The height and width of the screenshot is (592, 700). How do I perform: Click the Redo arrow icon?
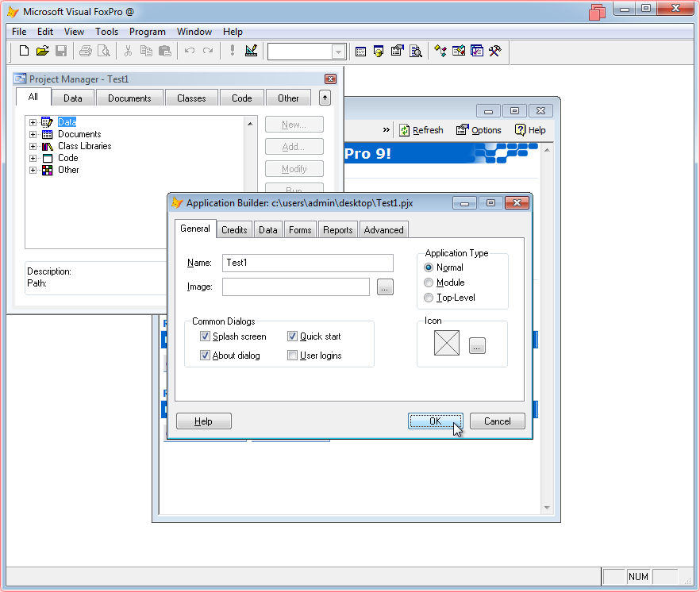click(208, 51)
